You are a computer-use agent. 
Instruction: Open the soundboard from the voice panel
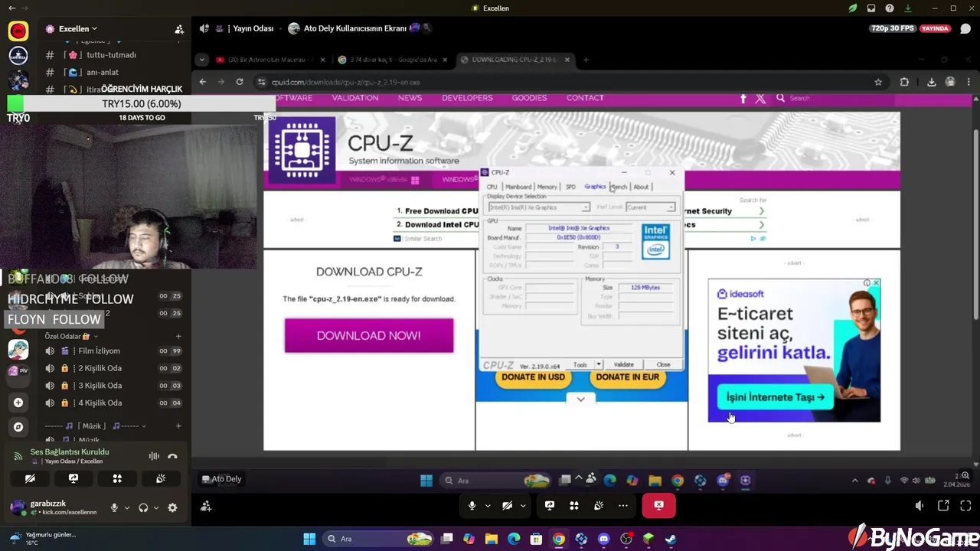point(161,478)
